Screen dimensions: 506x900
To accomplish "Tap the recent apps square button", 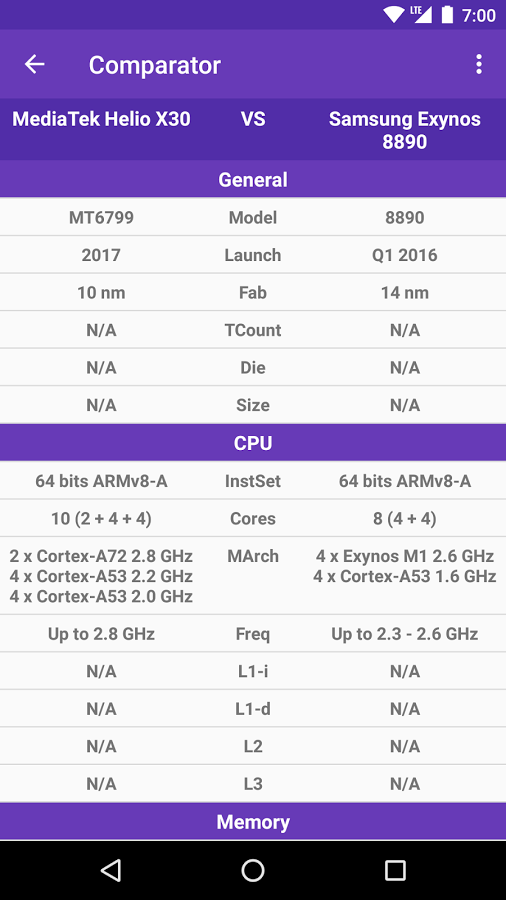I will pos(395,870).
